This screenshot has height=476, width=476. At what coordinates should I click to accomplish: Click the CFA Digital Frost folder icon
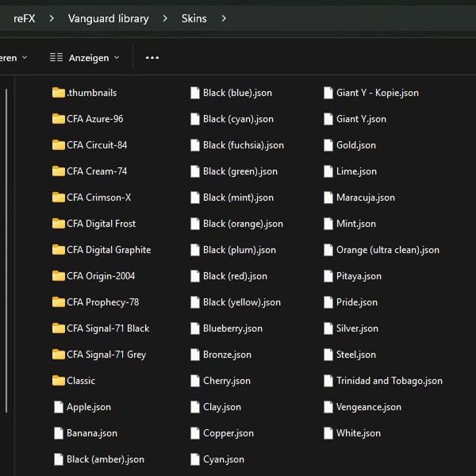58,224
